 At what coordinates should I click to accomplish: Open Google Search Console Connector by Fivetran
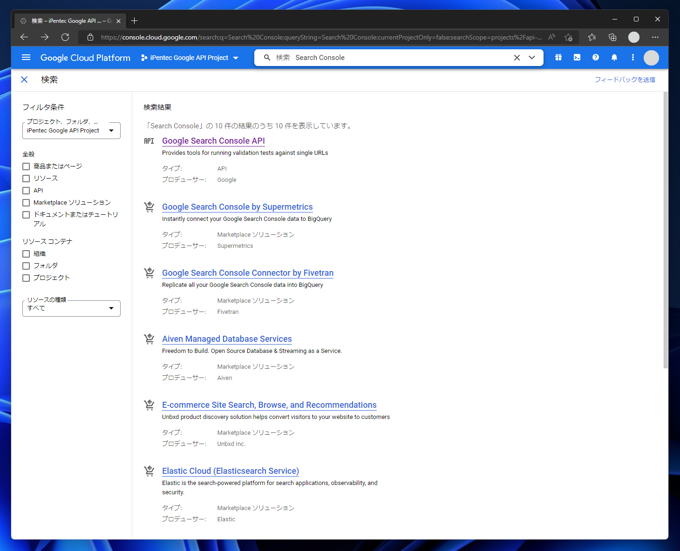click(x=248, y=273)
